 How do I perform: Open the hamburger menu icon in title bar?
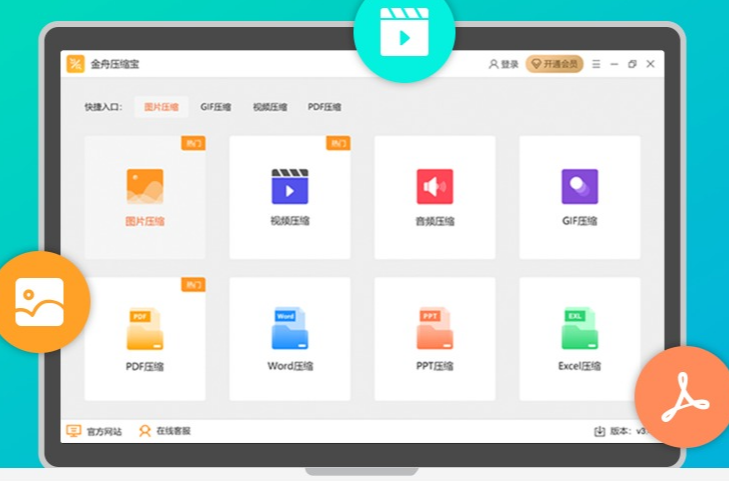596,64
